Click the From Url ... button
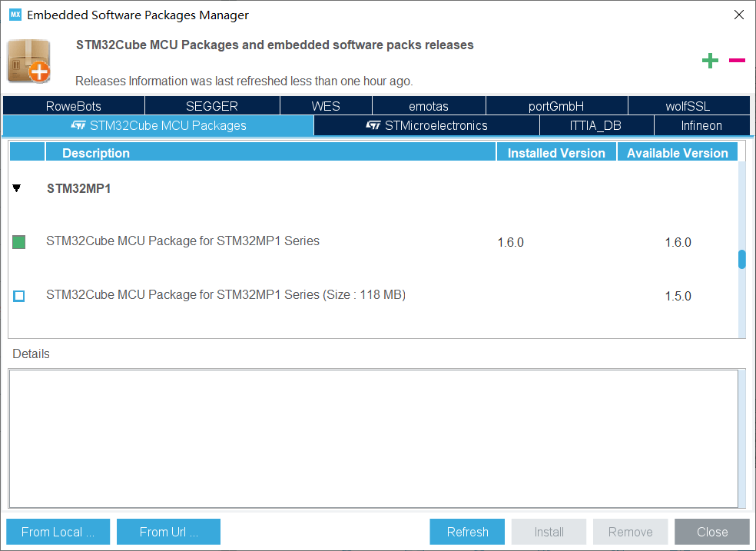Screen dimensions: 756x551 (169, 532)
